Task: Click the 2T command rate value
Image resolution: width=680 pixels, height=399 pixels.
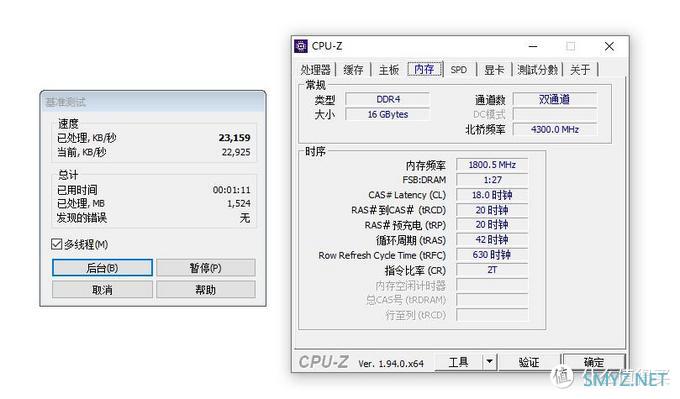Action: [x=492, y=270]
